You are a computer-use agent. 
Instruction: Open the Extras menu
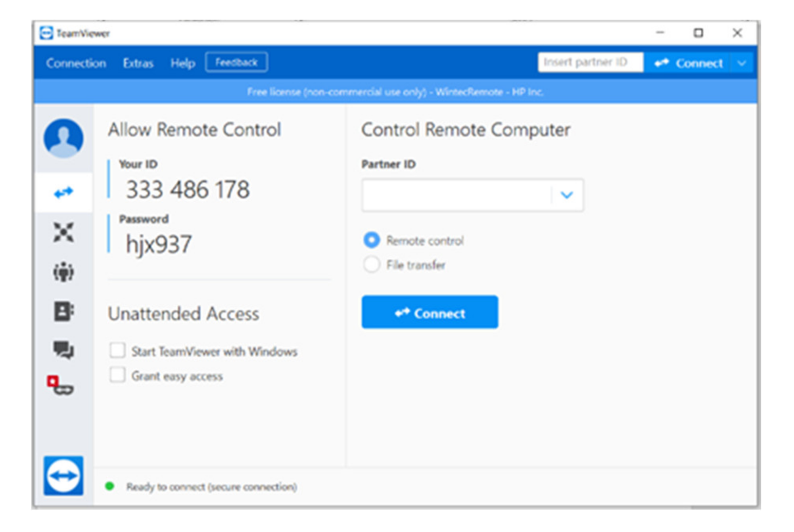coord(138,63)
